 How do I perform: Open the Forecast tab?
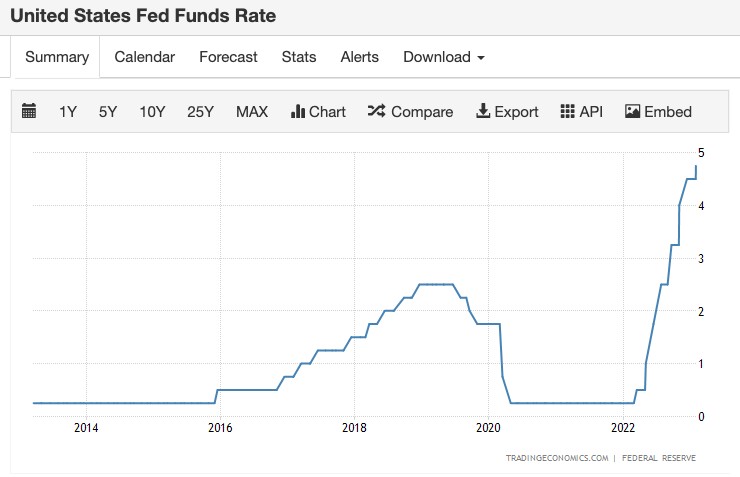[x=228, y=57]
